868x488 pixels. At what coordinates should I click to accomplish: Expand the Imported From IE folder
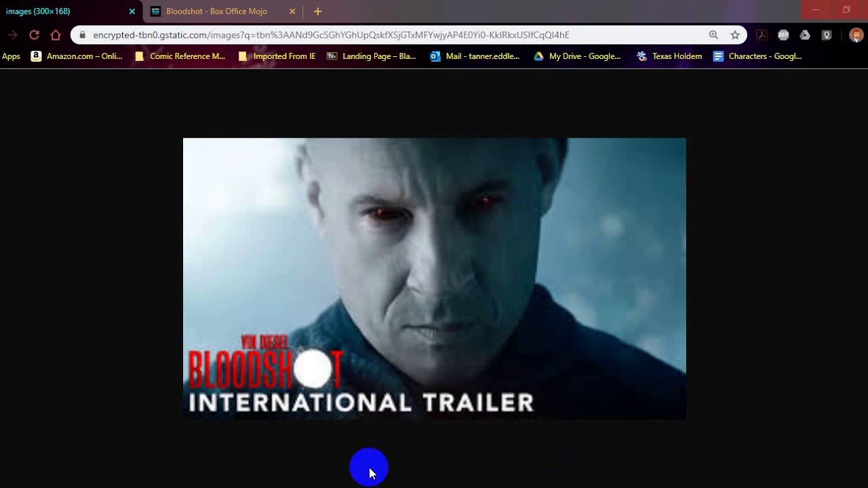point(277,56)
